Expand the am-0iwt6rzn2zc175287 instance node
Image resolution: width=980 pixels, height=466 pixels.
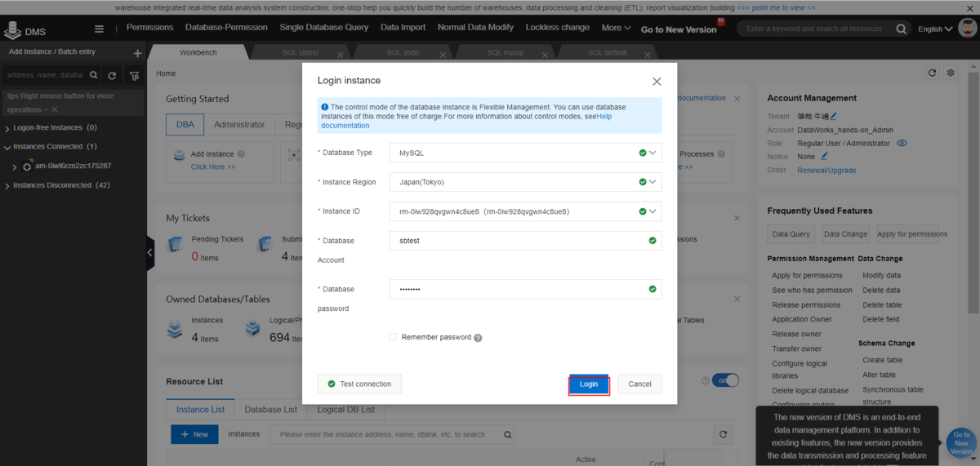[x=15, y=166]
